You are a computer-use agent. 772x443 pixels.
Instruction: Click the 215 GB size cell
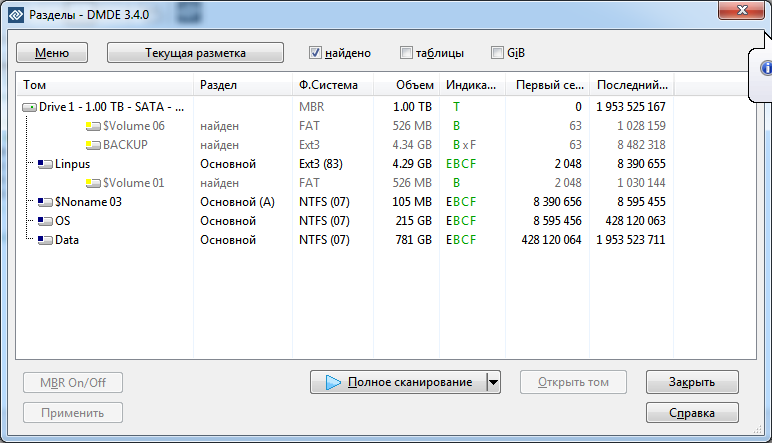click(x=413, y=221)
